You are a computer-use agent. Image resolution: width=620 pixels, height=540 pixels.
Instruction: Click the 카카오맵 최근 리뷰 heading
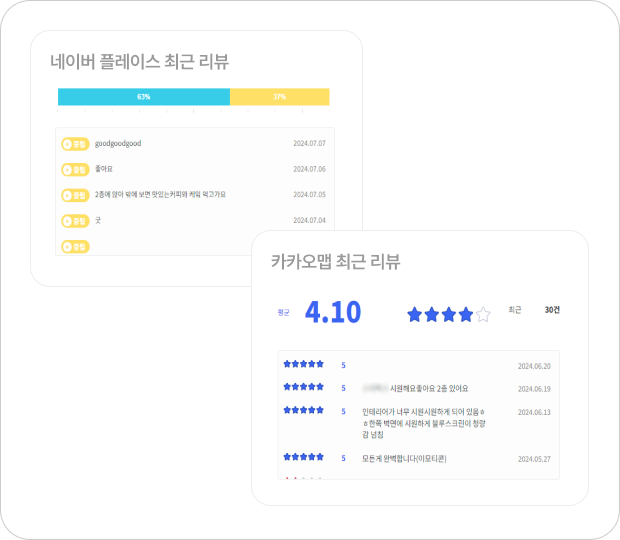pyautogui.click(x=335, y=262)
